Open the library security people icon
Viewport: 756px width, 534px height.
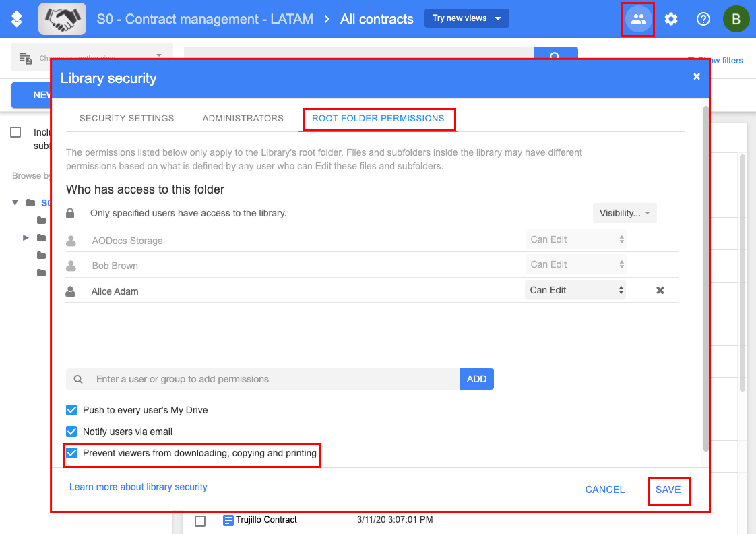coord(638,19)
